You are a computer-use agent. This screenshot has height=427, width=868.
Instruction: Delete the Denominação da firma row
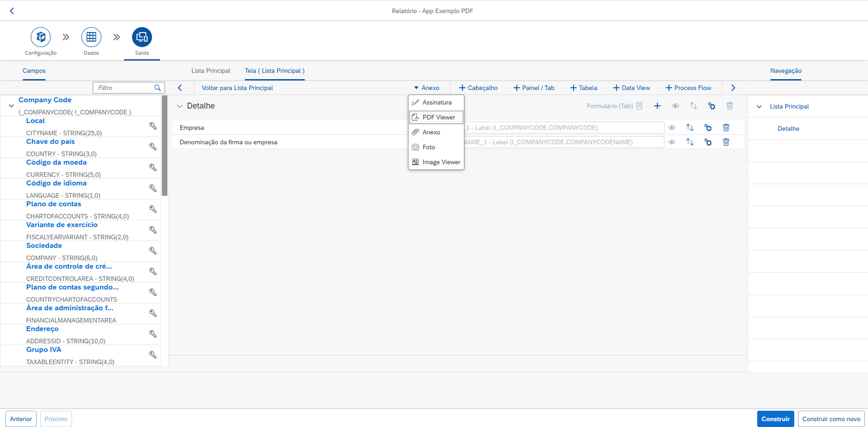point(726,142)
